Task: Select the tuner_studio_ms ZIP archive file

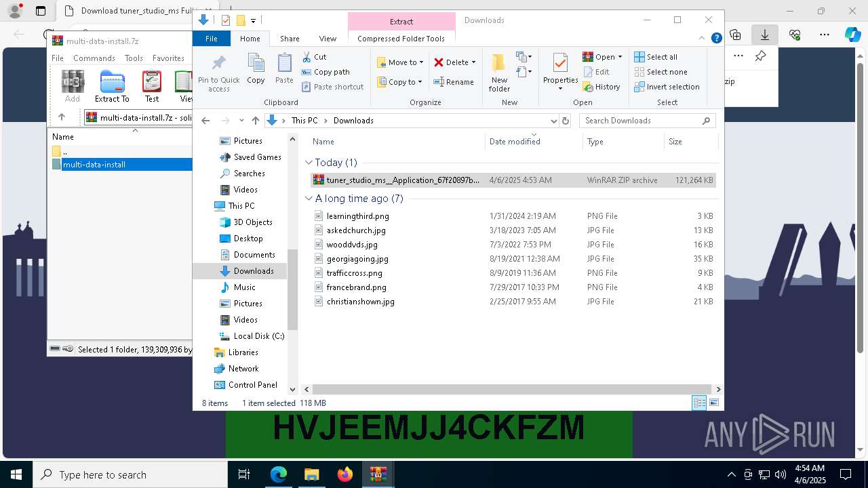Action: (x=513, y=180)
